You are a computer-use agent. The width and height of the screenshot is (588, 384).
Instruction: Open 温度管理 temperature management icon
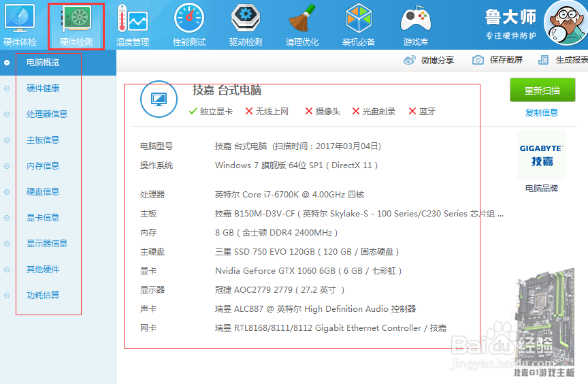[x=133, y=25]
